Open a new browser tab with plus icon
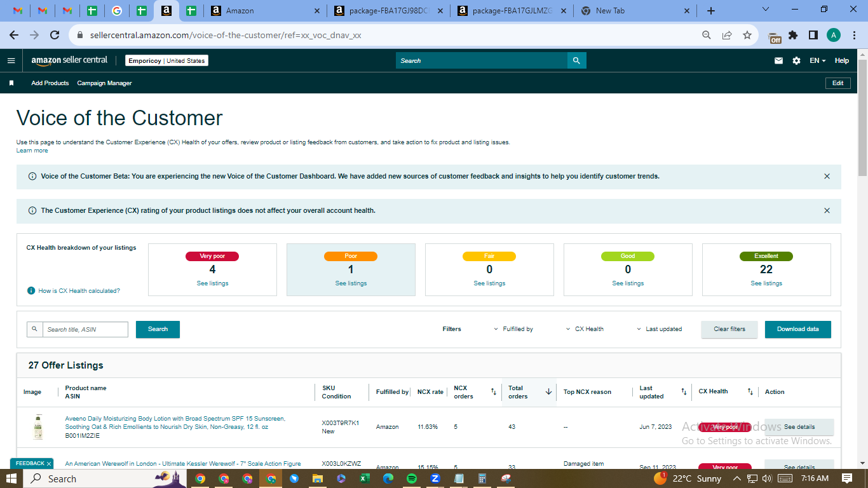Viewport: 868px width, 488px height. [710, 11]
